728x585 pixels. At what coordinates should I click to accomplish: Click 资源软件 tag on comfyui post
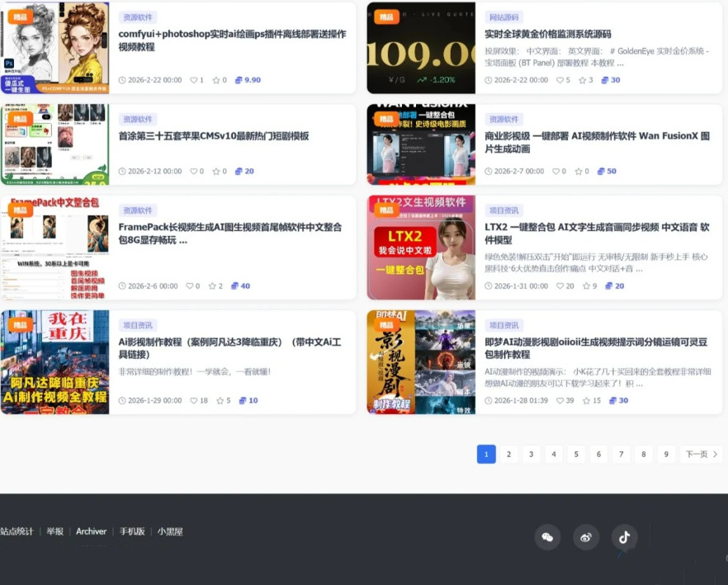[x=138, y=17]
